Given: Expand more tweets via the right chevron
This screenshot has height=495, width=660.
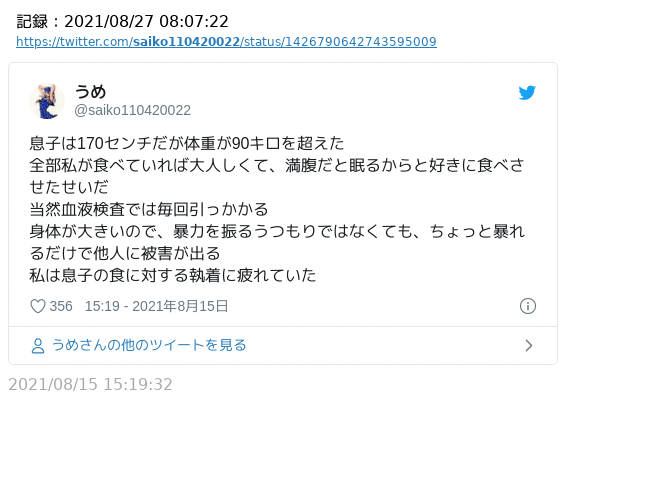Looking at the screenshot, I should [529, 346].
